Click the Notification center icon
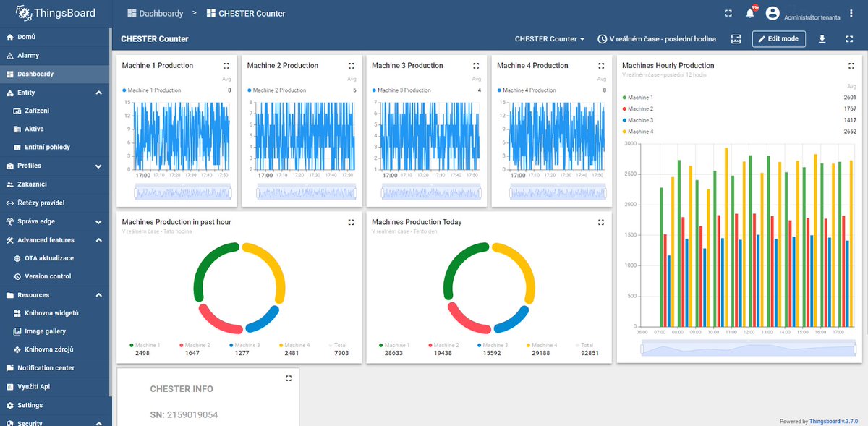 tap(10, 368)
